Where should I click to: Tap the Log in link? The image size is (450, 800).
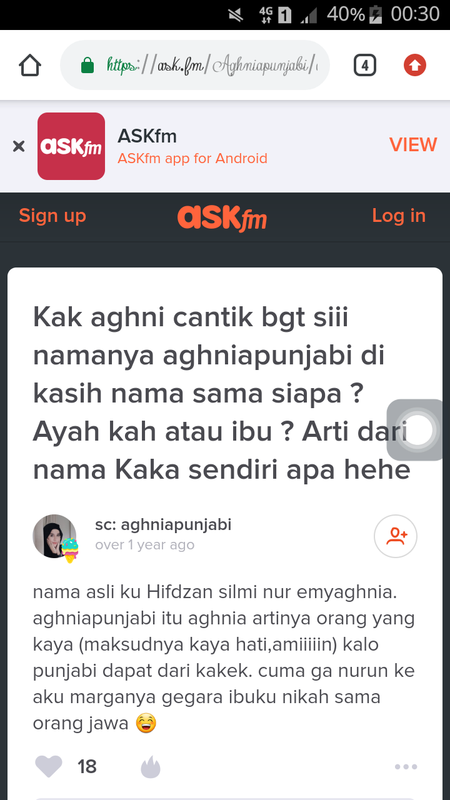(x=398, y=216)
